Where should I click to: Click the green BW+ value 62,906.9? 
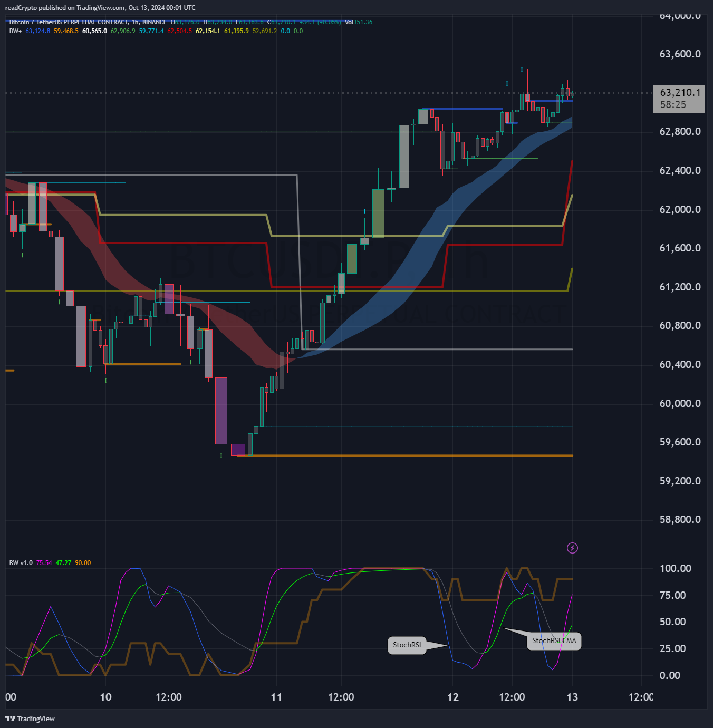123,31
